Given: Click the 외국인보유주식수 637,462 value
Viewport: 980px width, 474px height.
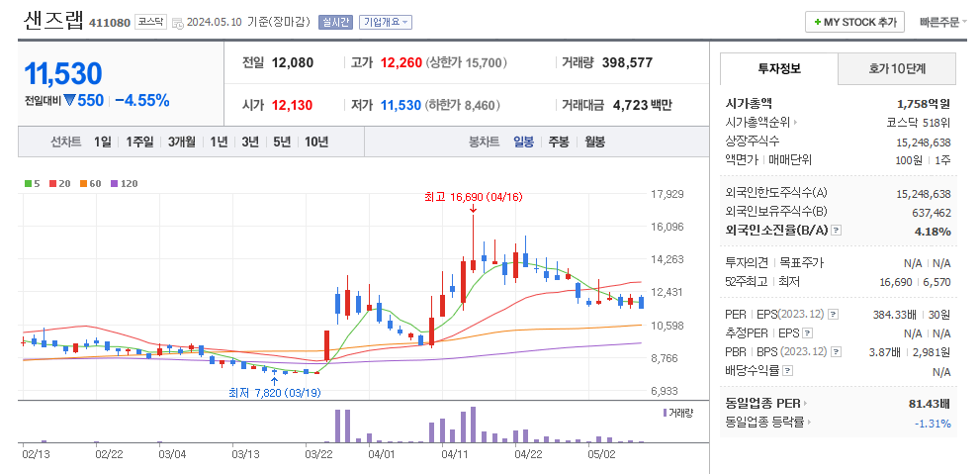Looking at the screenshot, I should click(932, 213).
